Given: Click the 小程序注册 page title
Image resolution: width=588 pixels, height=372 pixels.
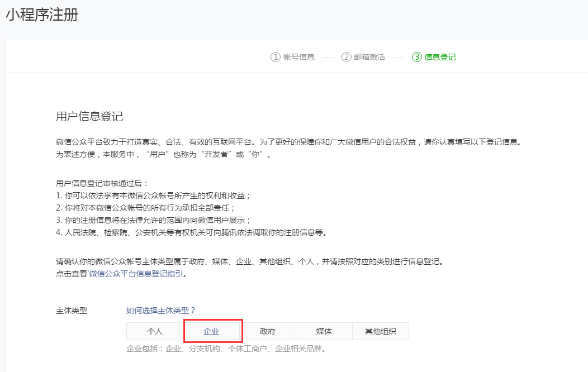Looking at the screenshot, I should [x=42, y=15].
